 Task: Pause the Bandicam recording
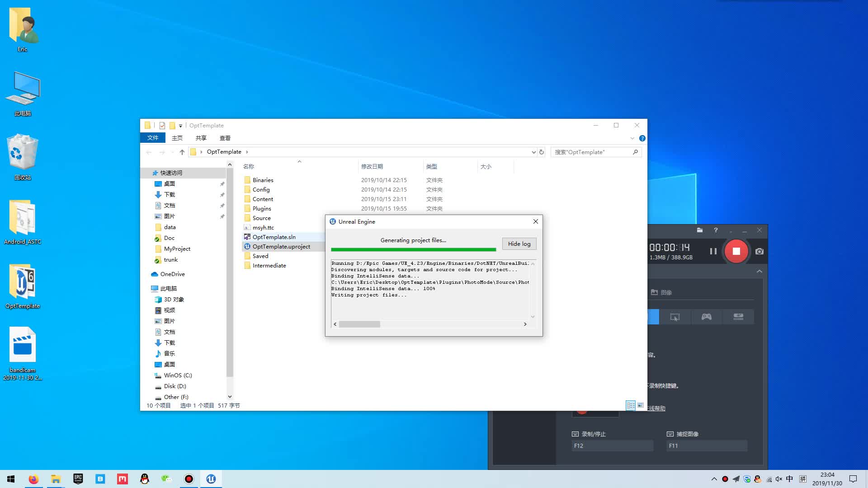(713, 251)
